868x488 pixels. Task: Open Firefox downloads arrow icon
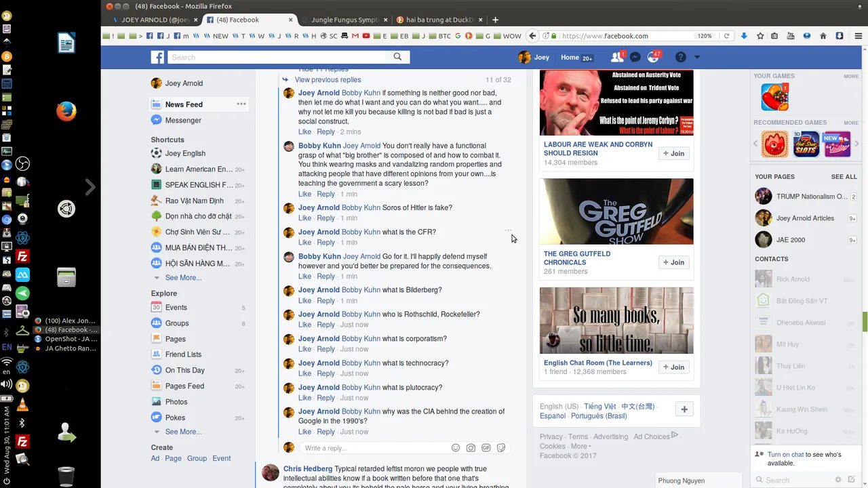[x=744, y=36]
